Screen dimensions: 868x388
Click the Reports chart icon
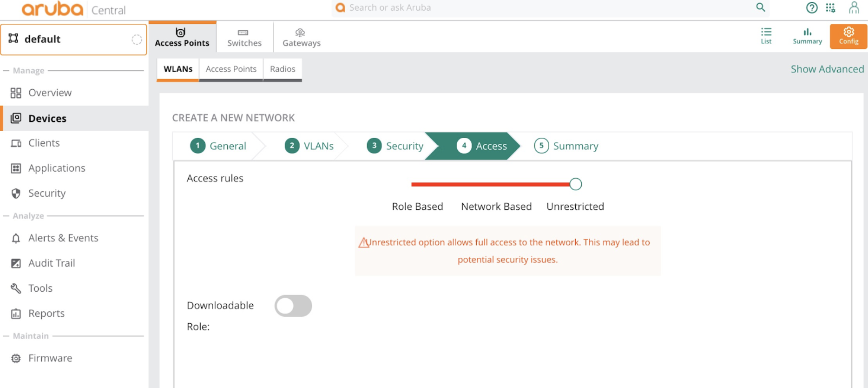coord(16,314)
